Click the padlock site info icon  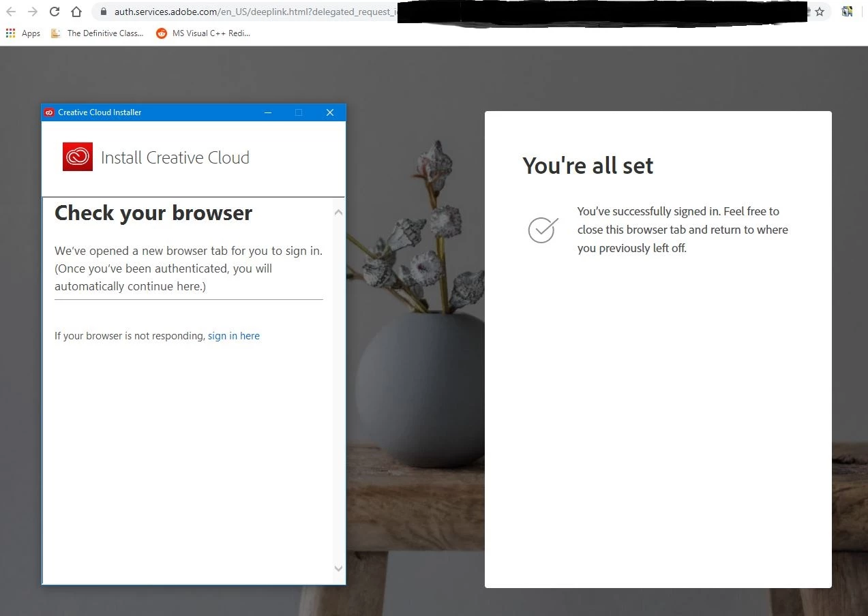[104, 12]
